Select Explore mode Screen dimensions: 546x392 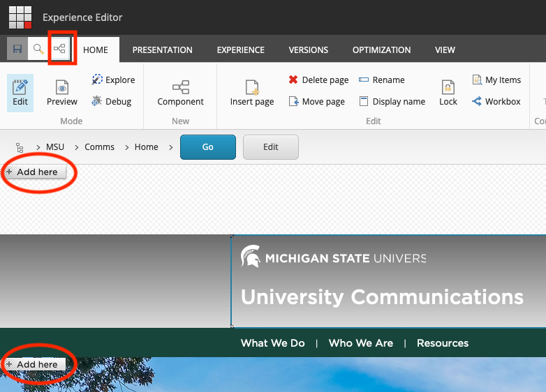(x=113, y=80)
